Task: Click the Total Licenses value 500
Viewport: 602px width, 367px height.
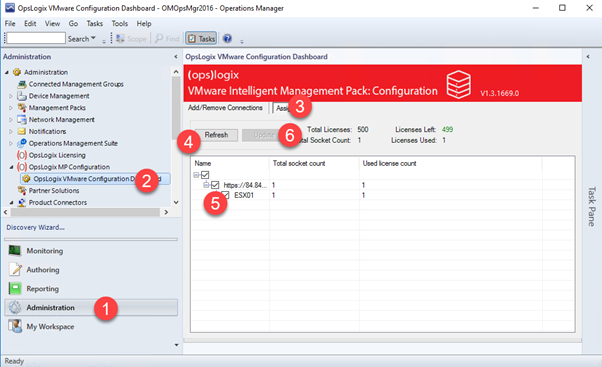Action: [x=363, y=130]
